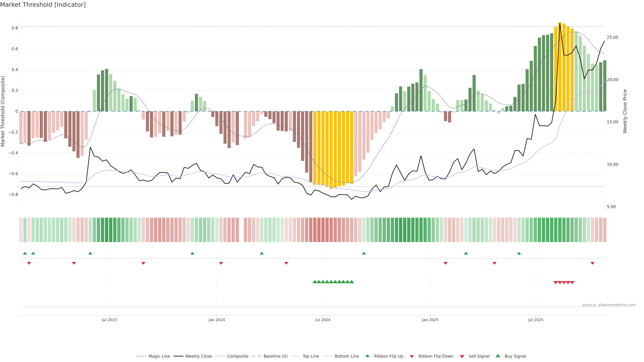Click the Jul 2024 x-axis label
Viewport: 644px width, 362px height.
[323, 320]
